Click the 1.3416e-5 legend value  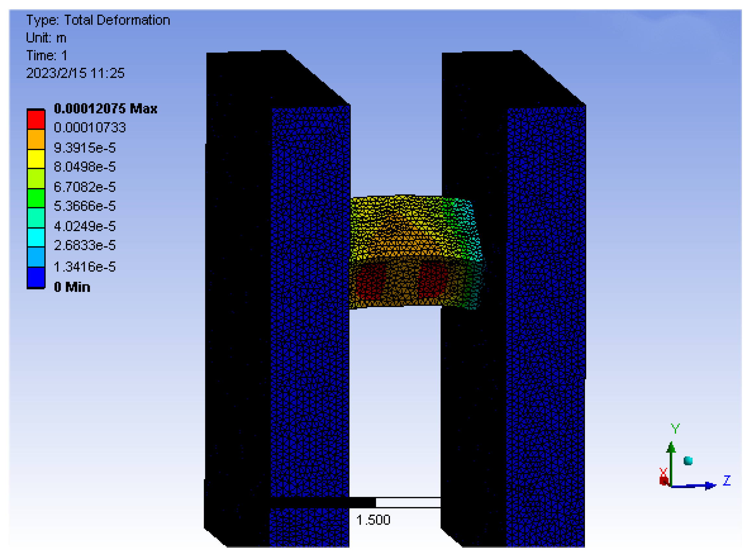[x=85, y=267]
